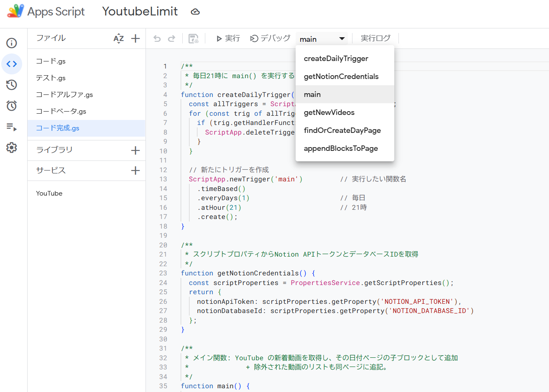Add a library with plus icon
Screen dimensions: 549x392
(x=135, y=150)
